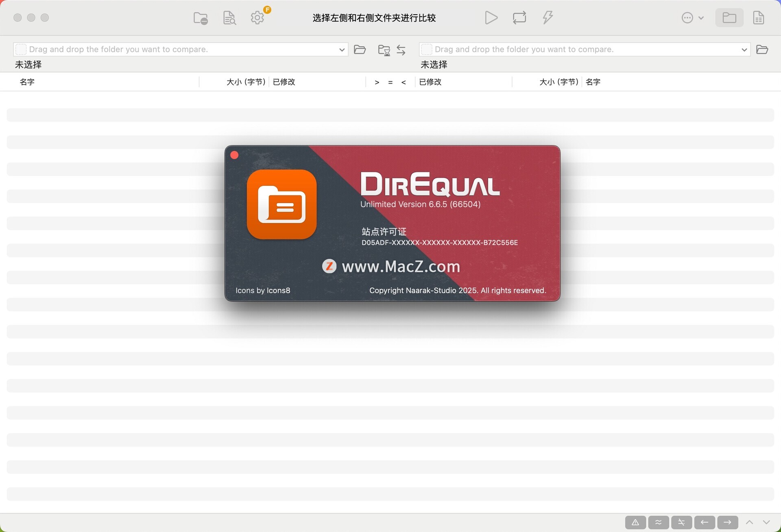Open the file search document icon
This screenshot has height=532, width=781.
229,18
